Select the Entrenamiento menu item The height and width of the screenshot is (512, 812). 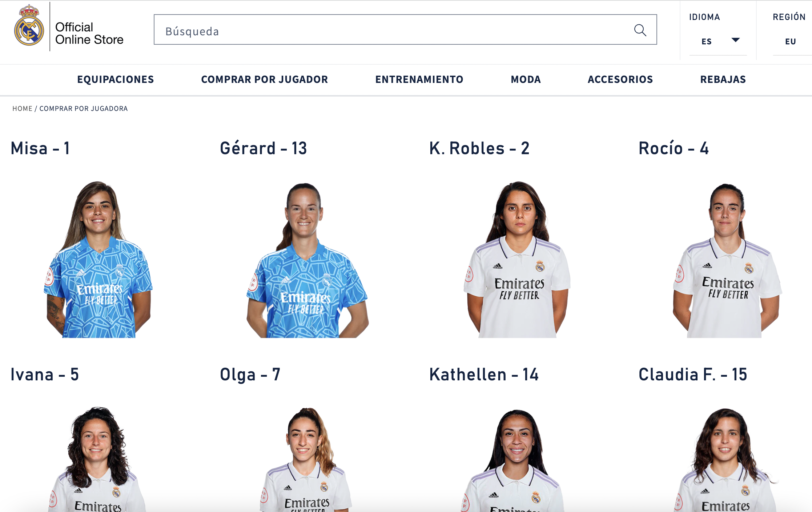coord(419,79)
